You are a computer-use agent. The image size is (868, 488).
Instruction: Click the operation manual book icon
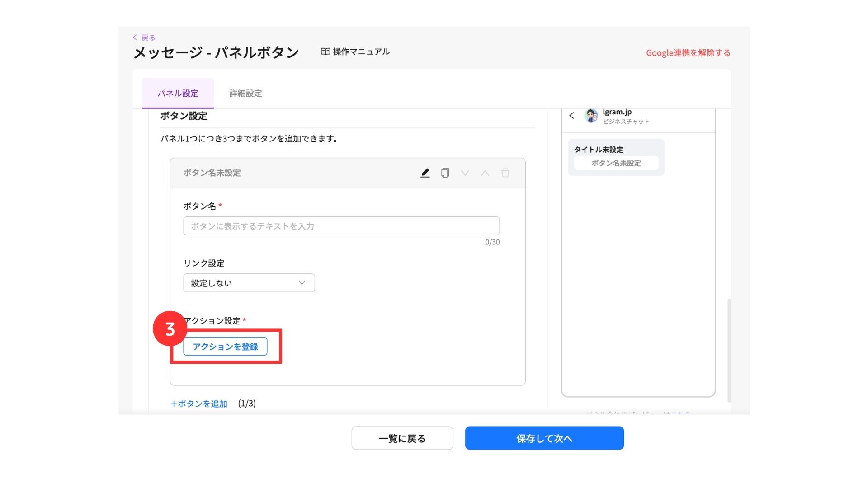pos(325,52)
